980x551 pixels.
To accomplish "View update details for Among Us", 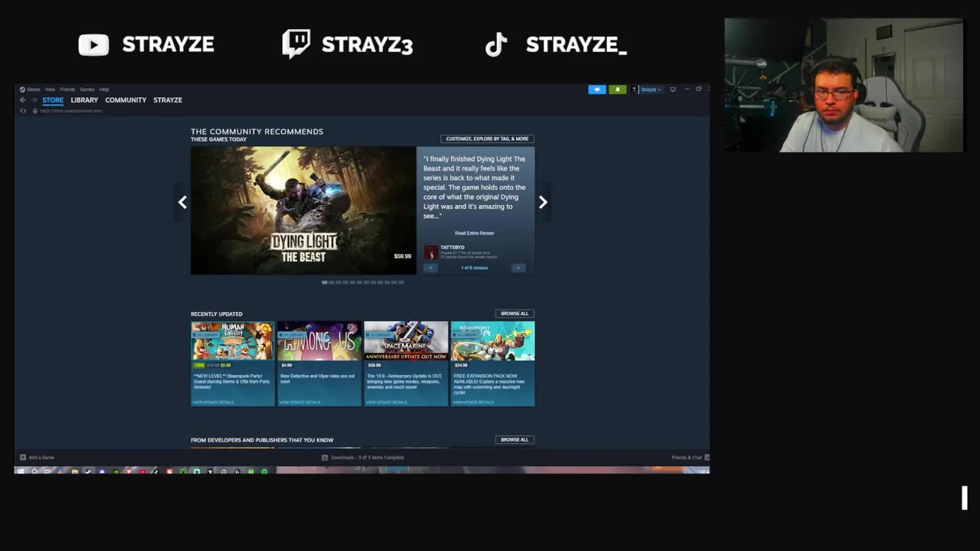I will (x=300, y=403).
